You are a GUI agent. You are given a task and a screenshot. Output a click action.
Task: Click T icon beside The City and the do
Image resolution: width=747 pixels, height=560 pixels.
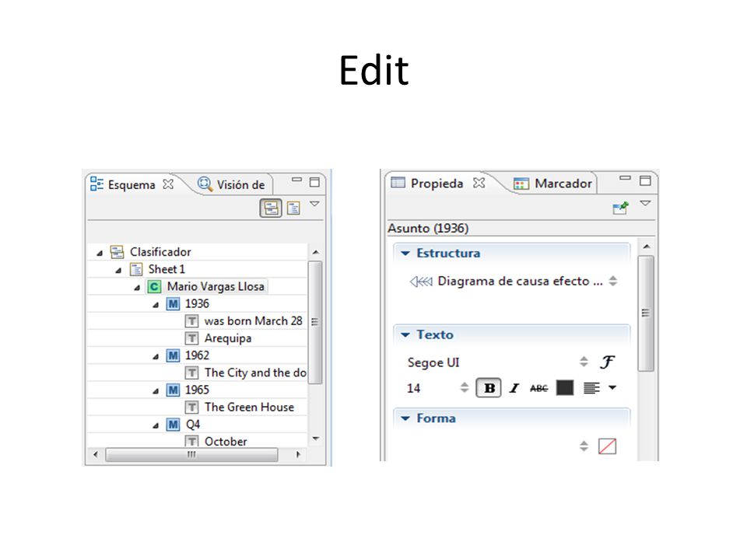point(191,373)
